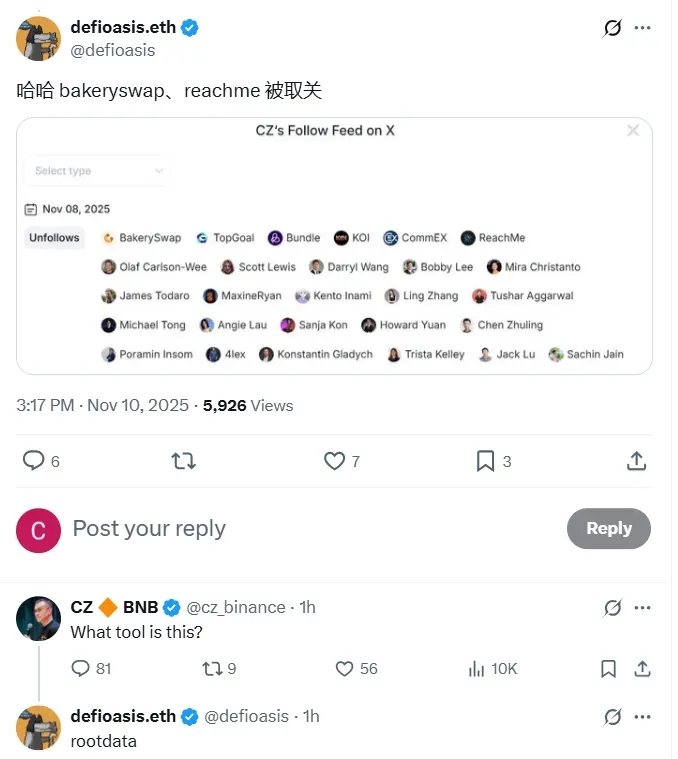Share the main post via share icon
The width and height of the screenshot is (678, 759).
tap(636, 461)
